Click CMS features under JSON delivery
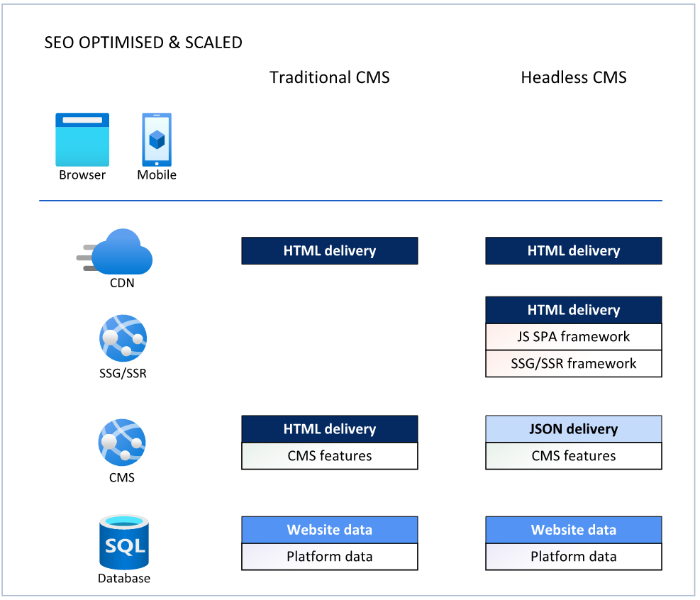This screenshot has height=600, width=700. pos(573,456)
